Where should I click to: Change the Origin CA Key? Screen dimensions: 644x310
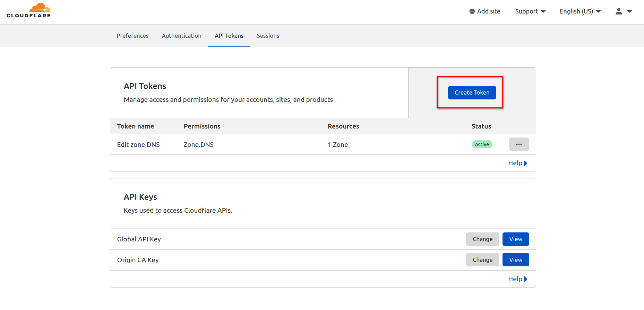(482, 260)
